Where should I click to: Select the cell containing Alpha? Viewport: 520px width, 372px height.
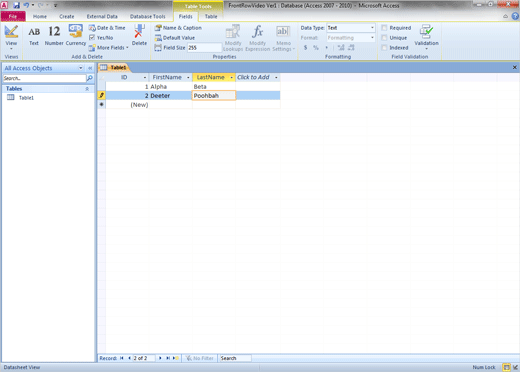170,87
